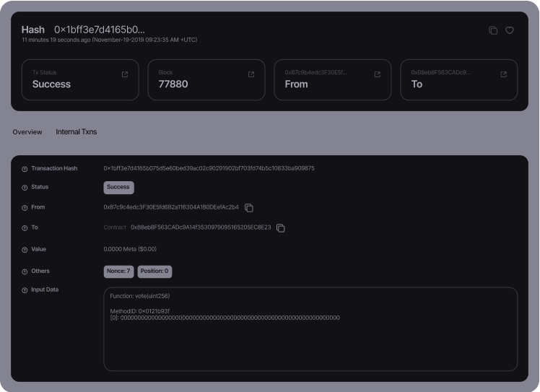Click the Position: 0 badge

click(154, 271)
